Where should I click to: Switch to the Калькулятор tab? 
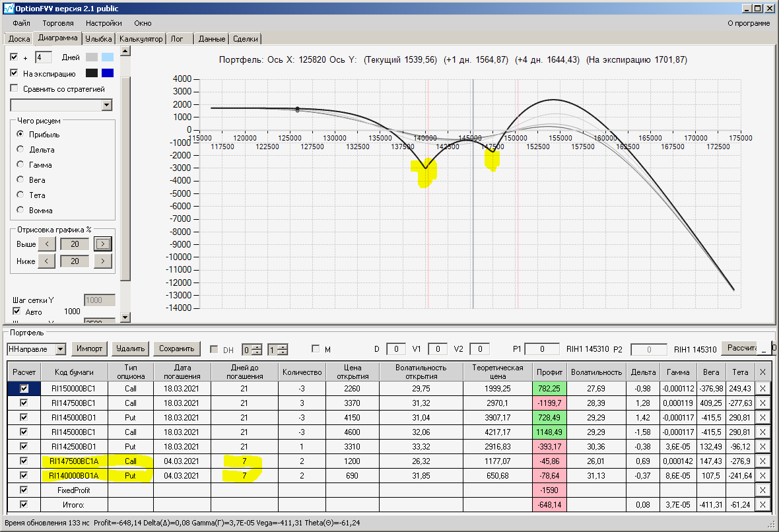141,39
